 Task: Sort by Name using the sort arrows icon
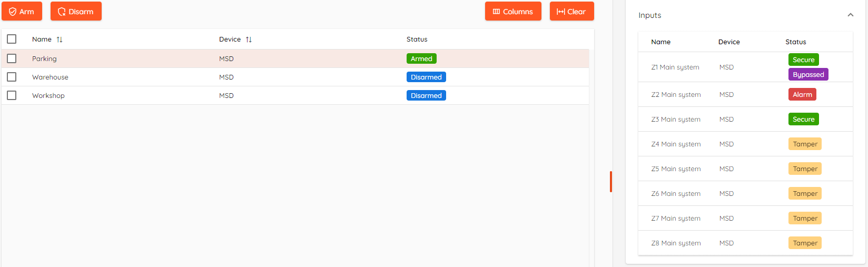point(60,39)
